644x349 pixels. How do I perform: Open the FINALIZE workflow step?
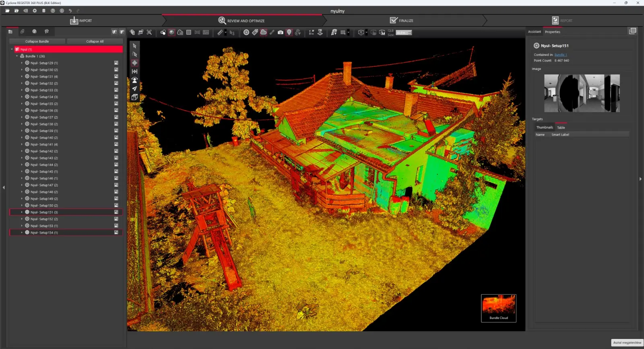tap(402, 21)
